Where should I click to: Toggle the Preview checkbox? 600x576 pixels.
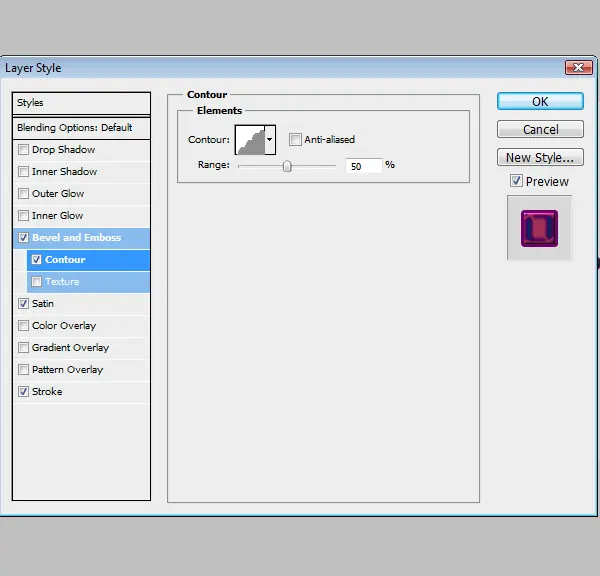point(516,181)
